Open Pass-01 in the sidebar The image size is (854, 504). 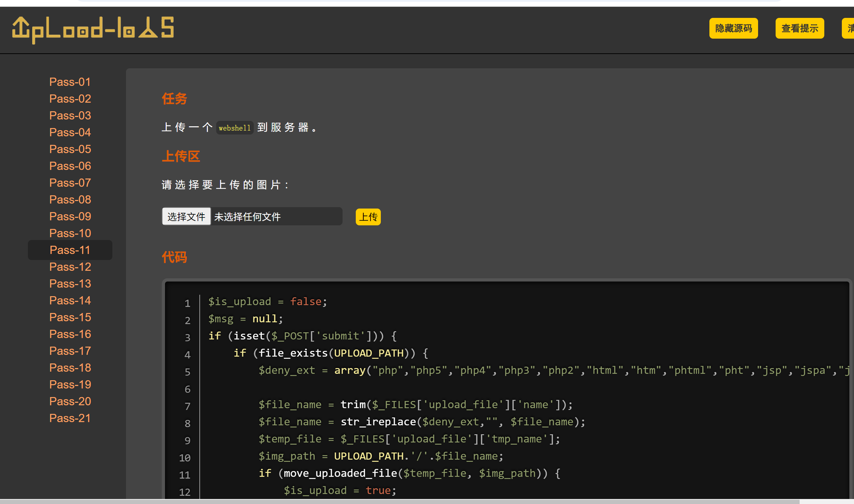pos(70,82)
